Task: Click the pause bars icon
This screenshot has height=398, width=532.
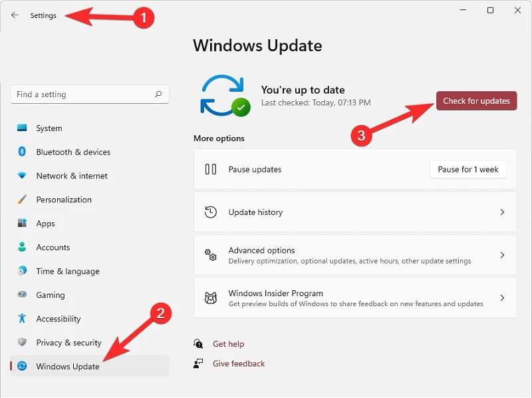Action: [x=210, y=169]
